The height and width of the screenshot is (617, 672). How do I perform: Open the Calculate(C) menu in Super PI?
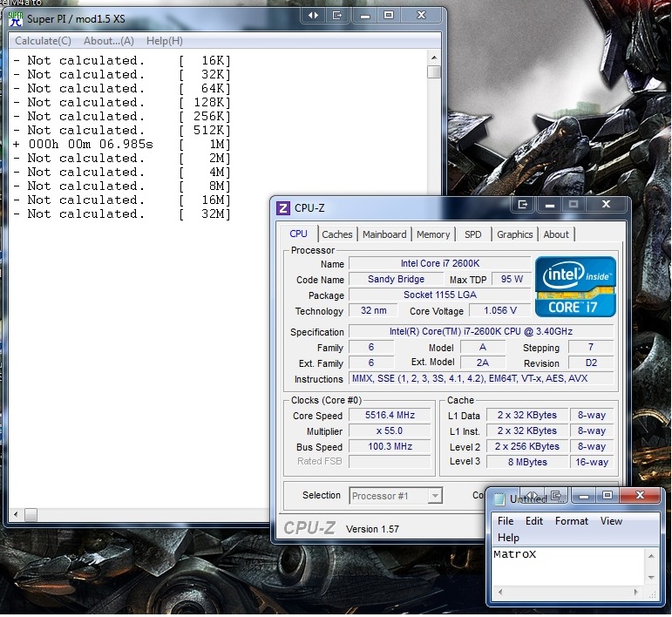point(43,41)
